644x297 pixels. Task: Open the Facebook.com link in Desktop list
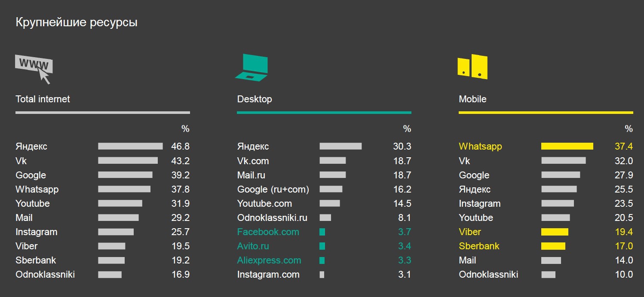(x=268, y=232)
